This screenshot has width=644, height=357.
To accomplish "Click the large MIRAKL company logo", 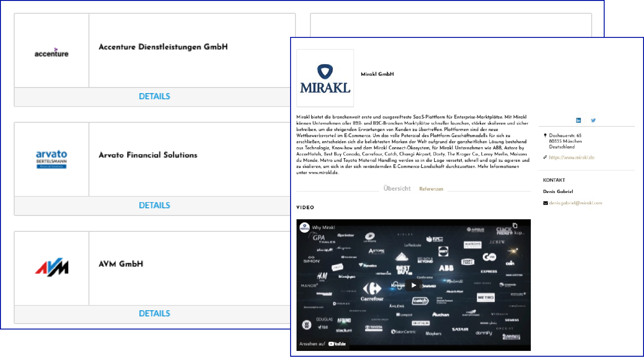I will click(325, 78).
